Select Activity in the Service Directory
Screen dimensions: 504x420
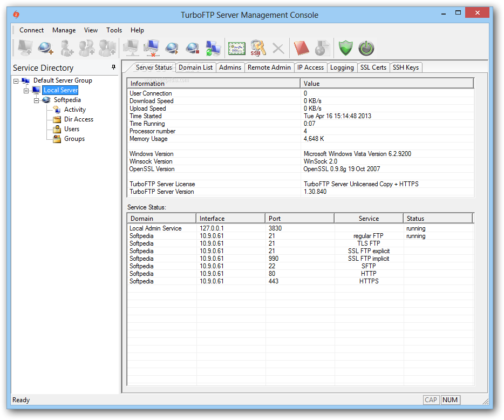point(74,110)
